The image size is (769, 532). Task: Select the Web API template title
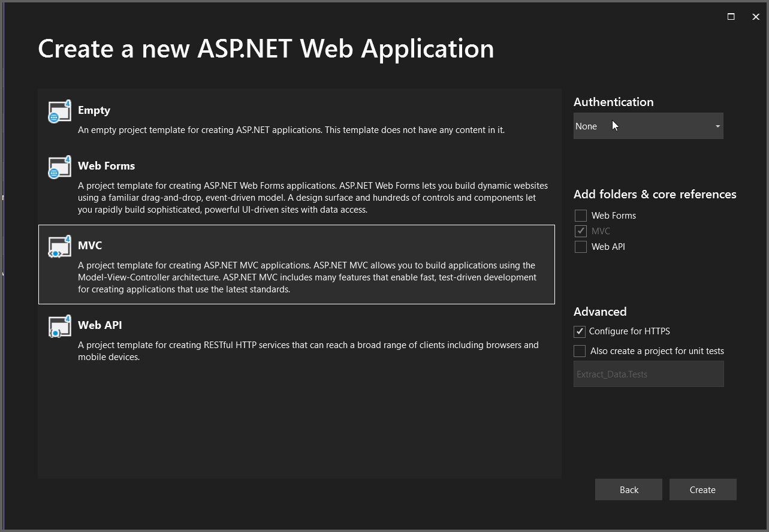99,325
